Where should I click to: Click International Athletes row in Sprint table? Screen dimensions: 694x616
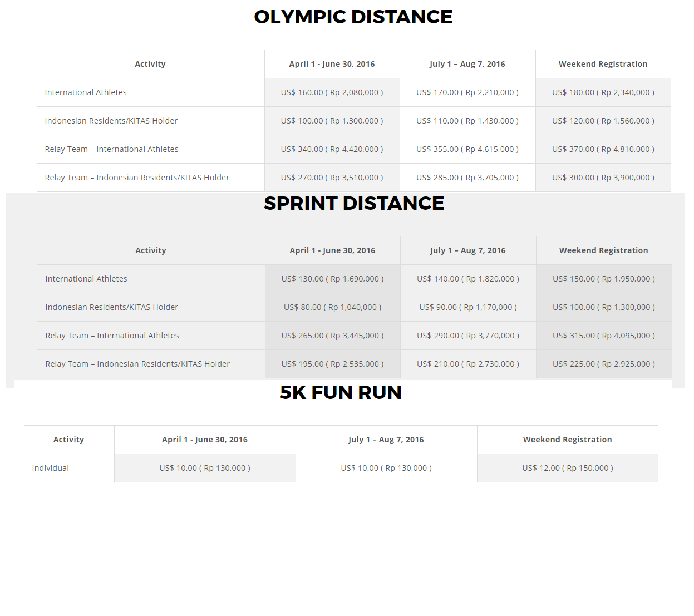[x=86, y=279]
